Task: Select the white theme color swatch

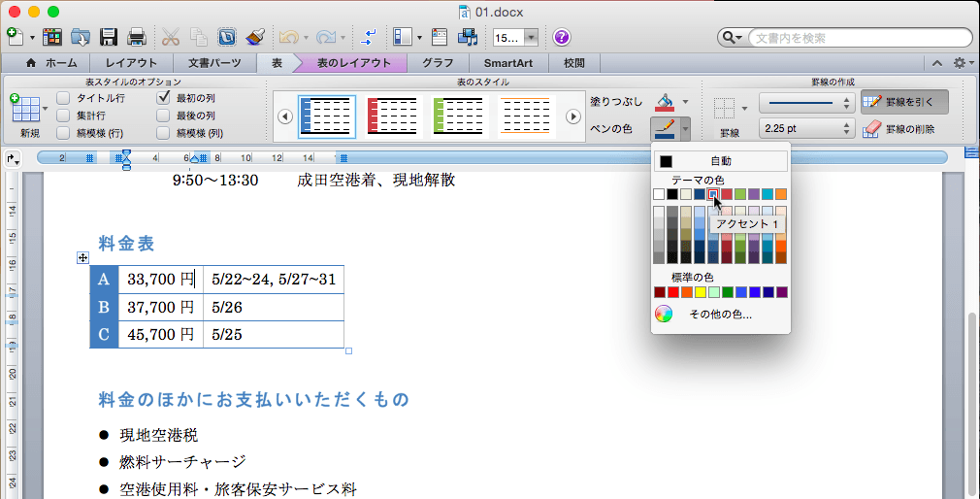Action: [659, 194]
